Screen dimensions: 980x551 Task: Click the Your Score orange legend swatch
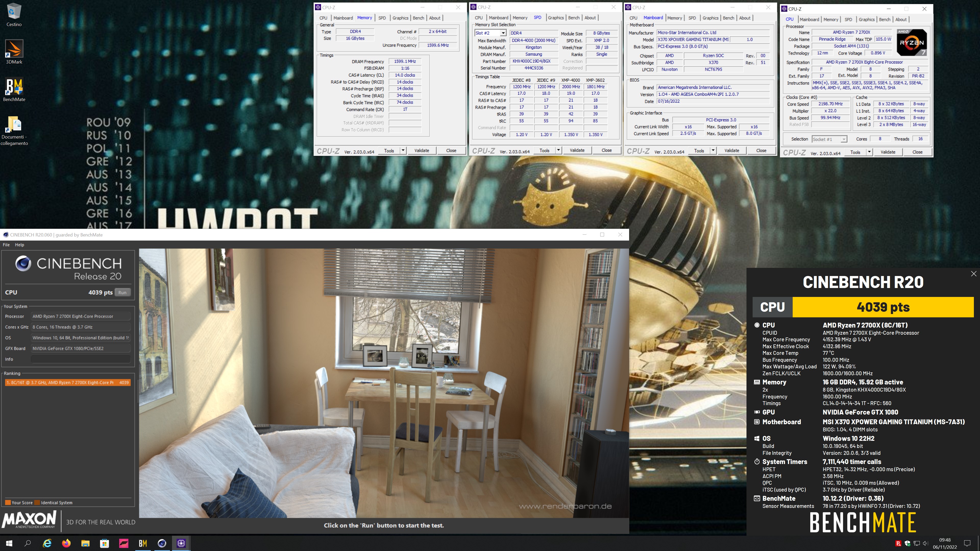pyautogui.click(x=8, y=502)
